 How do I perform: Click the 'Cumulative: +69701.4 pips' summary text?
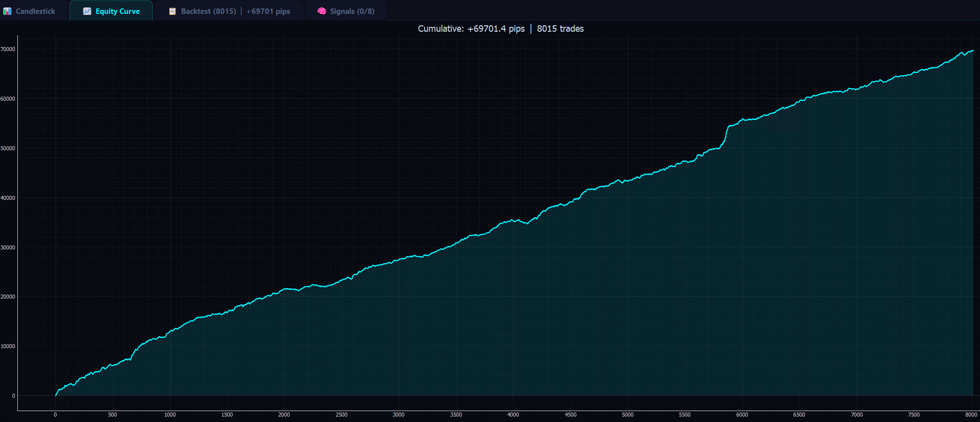click(471, 29)
